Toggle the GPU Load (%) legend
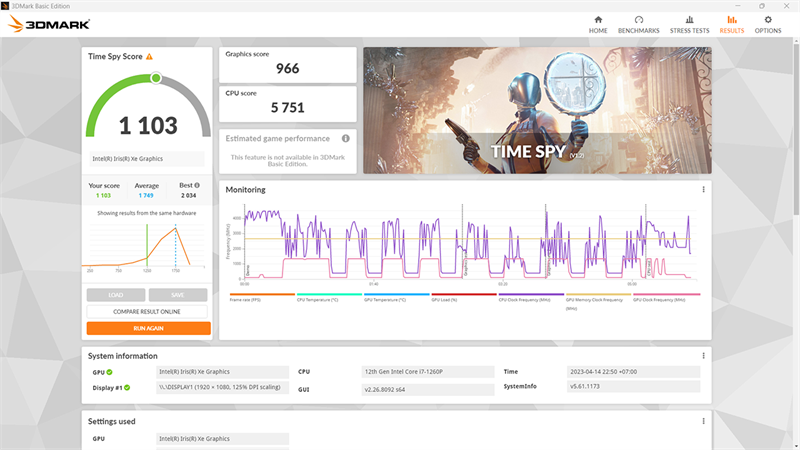This screenshot has height=450, width=800. [x=464, y=297]
